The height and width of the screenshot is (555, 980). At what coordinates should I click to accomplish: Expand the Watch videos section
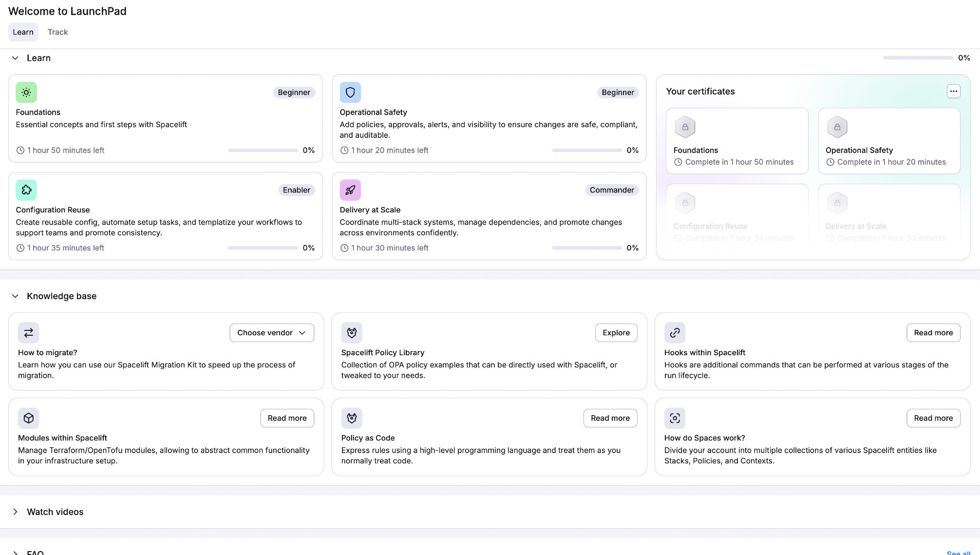click(15, 512)
